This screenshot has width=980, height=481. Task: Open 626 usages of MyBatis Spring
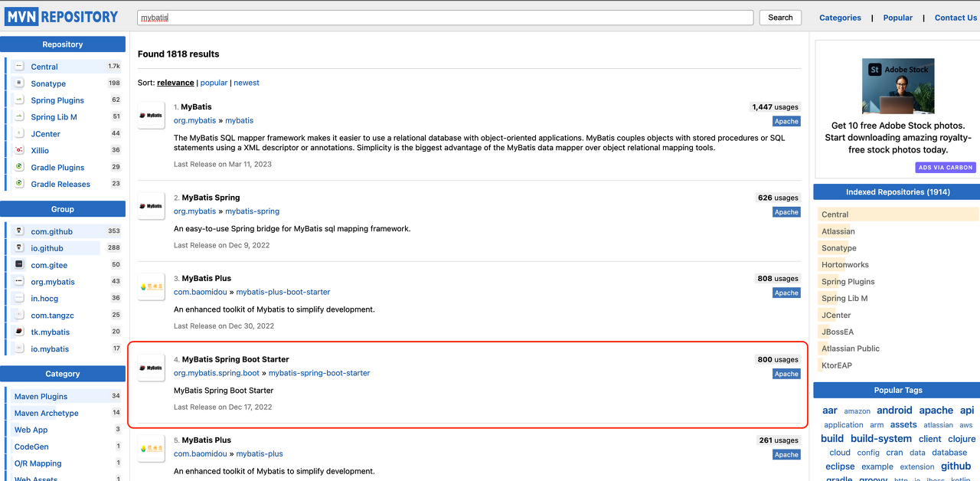778,198
